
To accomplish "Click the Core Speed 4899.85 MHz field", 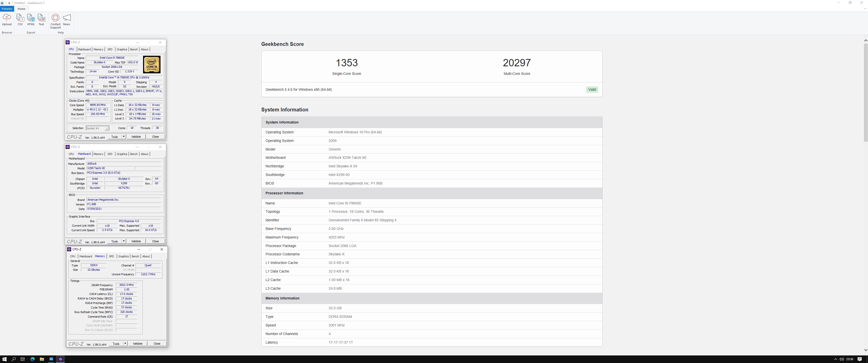I will [98, 105].
